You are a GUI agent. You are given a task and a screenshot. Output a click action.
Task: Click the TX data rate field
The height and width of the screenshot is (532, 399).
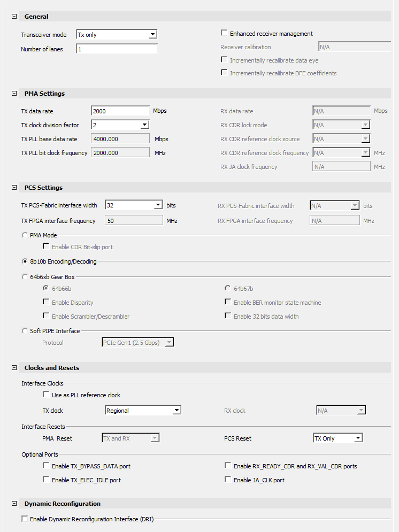[x=120, y=111]
